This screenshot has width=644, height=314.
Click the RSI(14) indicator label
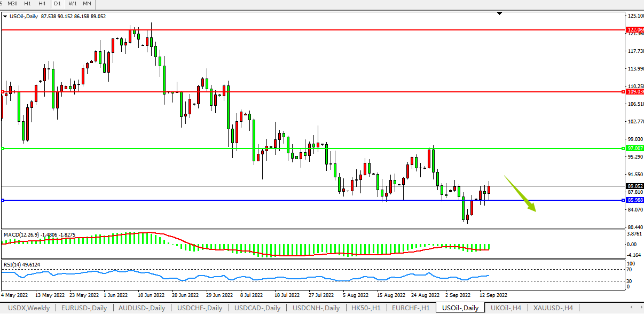(x=12, y=264)
